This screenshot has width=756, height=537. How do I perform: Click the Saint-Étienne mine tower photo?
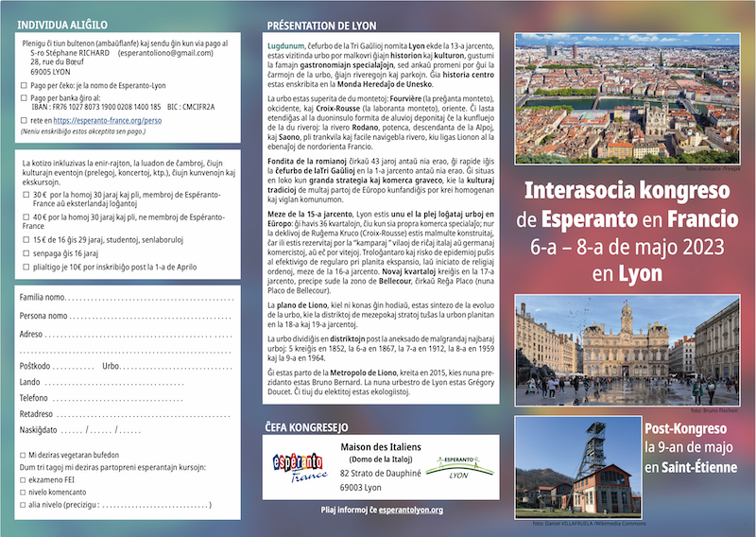tap(578, 467)
